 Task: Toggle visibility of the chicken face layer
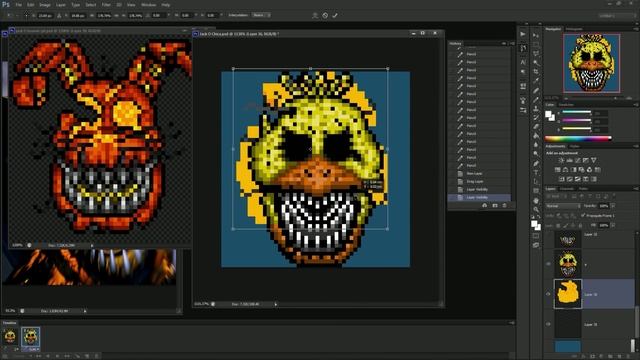[x=548, y=264]
